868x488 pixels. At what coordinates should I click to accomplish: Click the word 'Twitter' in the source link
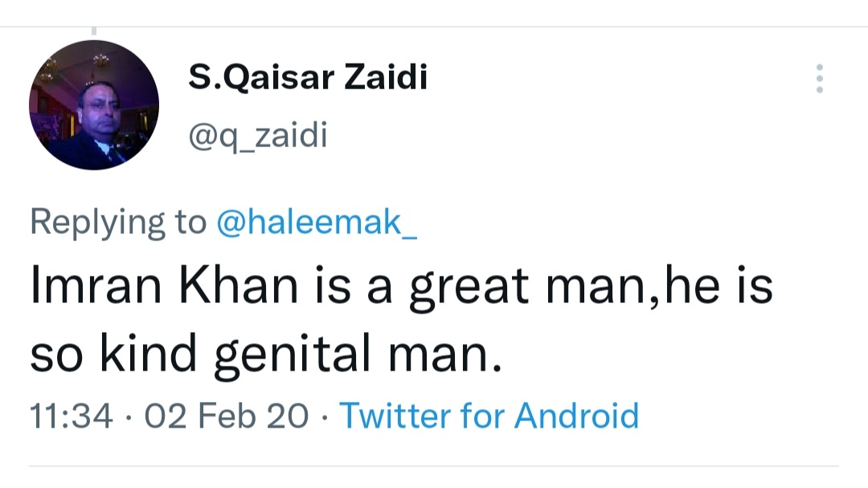tap(395, 416)
